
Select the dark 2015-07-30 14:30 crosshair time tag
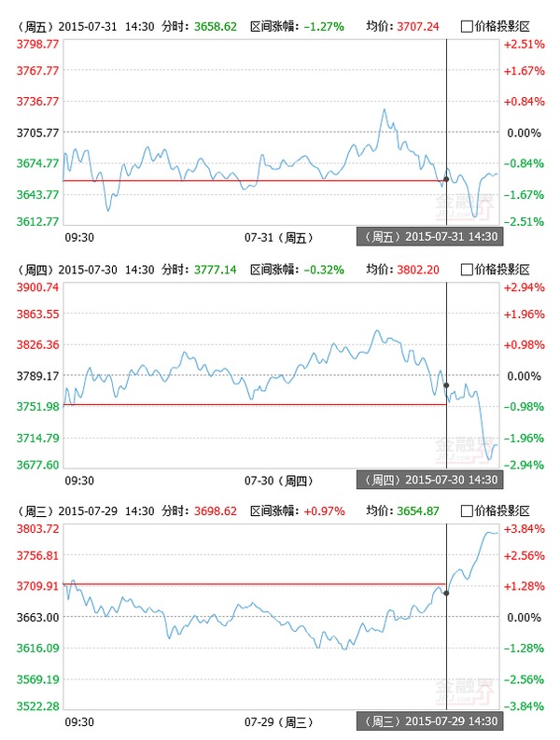[430, 480]
